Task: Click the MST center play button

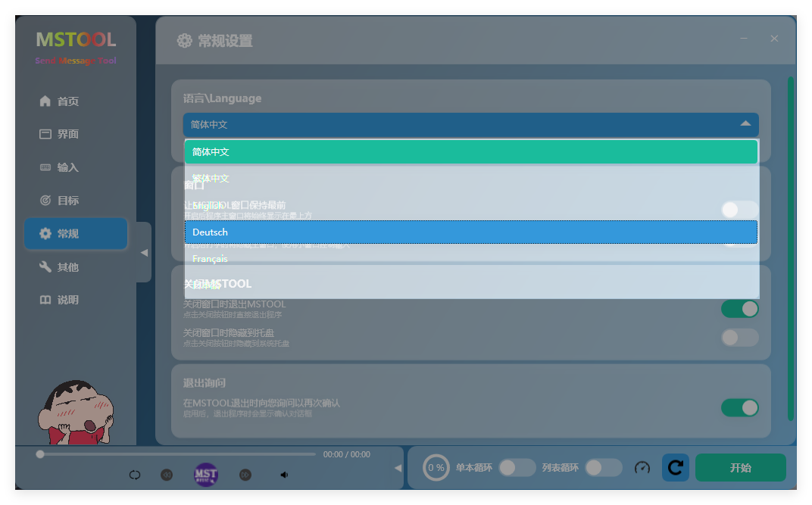Action: coord(206,475)
